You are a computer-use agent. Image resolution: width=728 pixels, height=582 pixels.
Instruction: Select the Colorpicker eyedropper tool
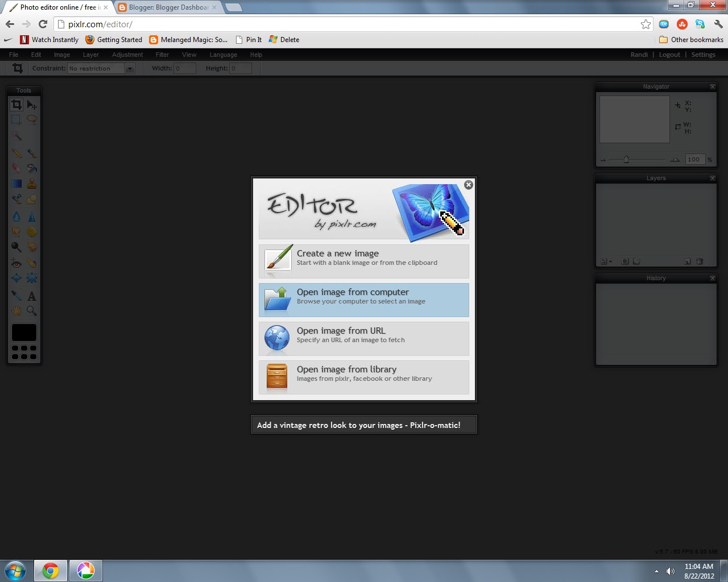click(x=16, y=296)
